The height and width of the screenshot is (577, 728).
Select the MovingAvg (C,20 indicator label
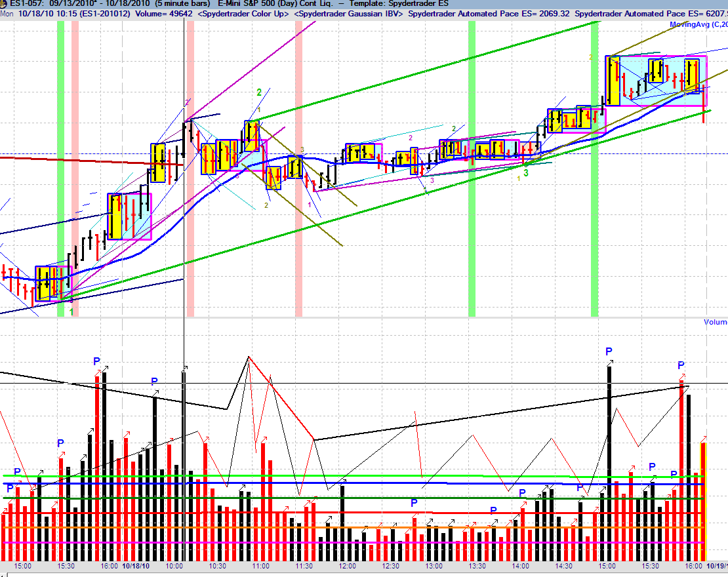coord(698,24)
